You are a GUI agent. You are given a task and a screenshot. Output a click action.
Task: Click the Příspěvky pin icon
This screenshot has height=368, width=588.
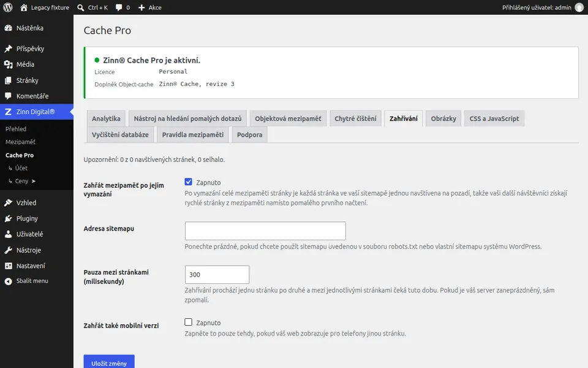[8, 49]
